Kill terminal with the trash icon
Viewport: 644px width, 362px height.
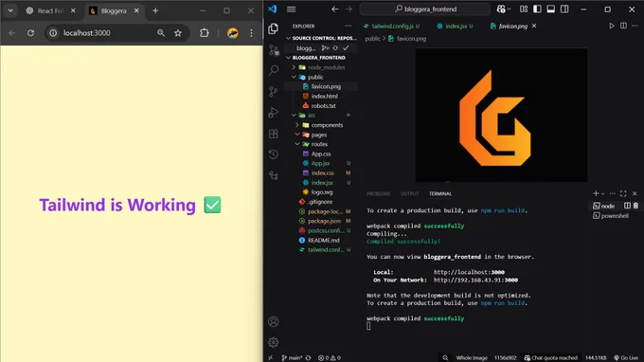(635, 206)
